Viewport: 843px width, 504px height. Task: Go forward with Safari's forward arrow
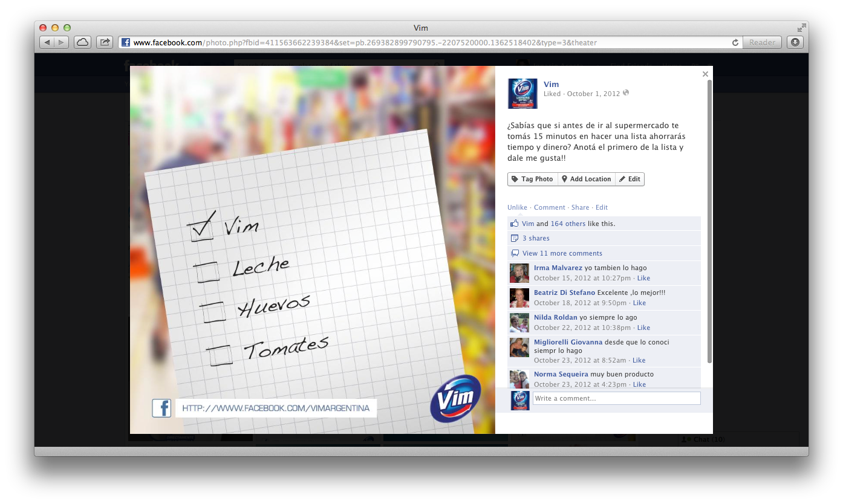tap(62, 42)
